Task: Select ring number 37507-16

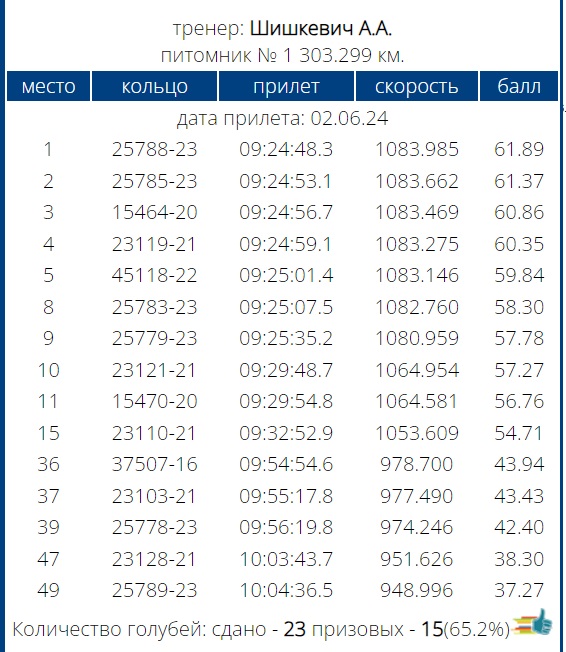Action: tap(154, 464)
